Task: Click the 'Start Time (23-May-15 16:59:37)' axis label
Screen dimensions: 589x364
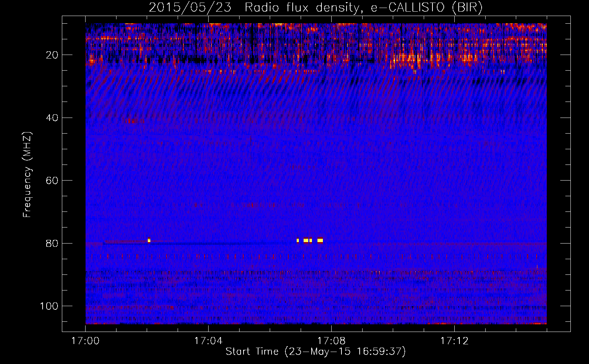Action: tap(315, 352)
